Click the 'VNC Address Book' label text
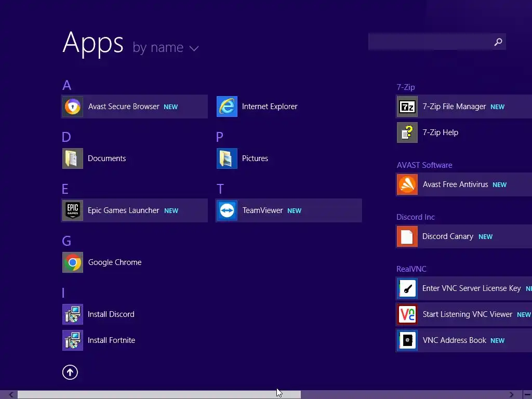 pyautogui.click(x=454, y=340)
